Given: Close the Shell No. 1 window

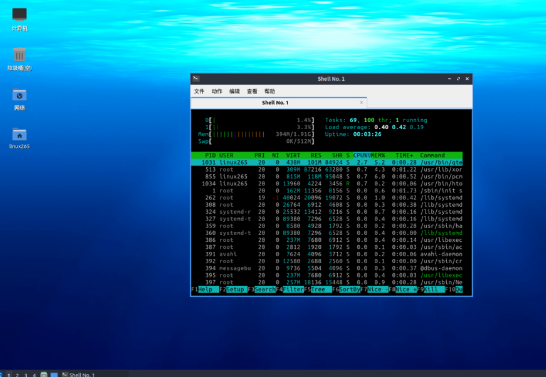Looking at the screenshot, I should tap(467, 79).
